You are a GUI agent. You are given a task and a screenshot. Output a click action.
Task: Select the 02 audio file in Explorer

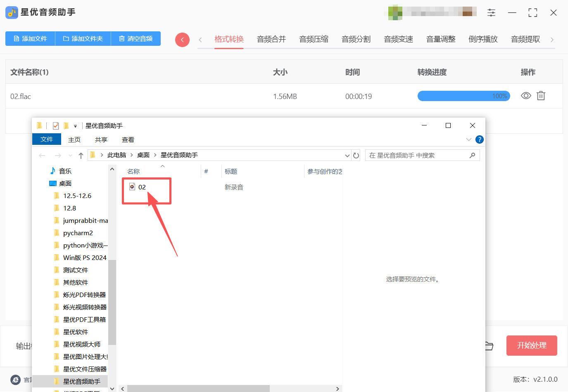142,187
